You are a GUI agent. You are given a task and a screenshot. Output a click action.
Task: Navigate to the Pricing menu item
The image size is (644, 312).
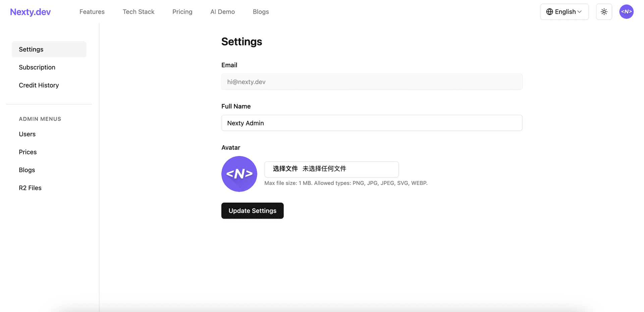(x=182, y=12)
